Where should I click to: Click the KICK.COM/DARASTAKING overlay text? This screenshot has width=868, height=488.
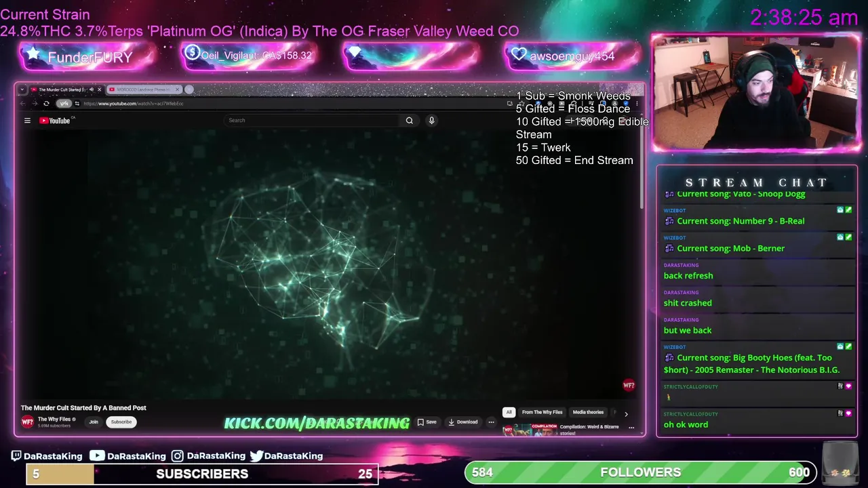pyautogui.click(x=317, y=424)
